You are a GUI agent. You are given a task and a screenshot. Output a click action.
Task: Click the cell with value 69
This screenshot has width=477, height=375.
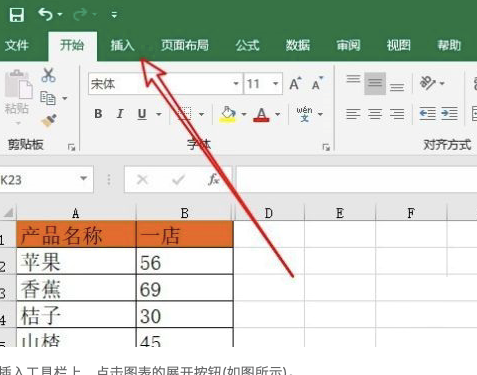[185, 288]
